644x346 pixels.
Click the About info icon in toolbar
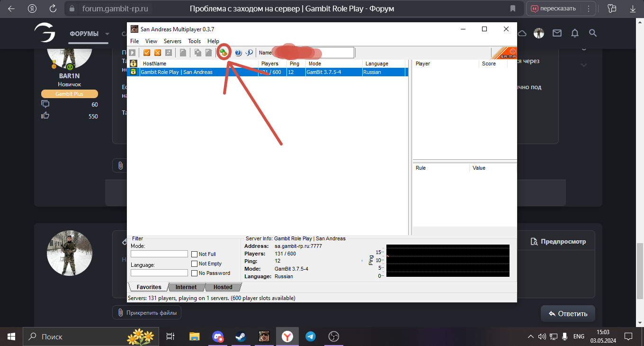249,53
